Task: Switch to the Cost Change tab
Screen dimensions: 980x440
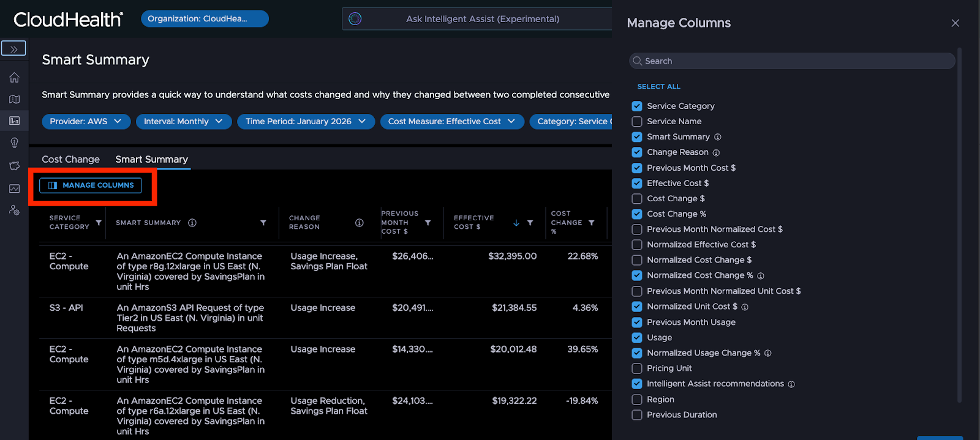Action: [70, 159]
